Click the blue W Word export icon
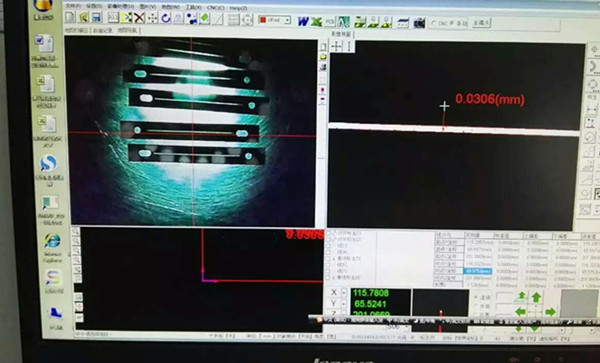600x363 pixels. 303,21
